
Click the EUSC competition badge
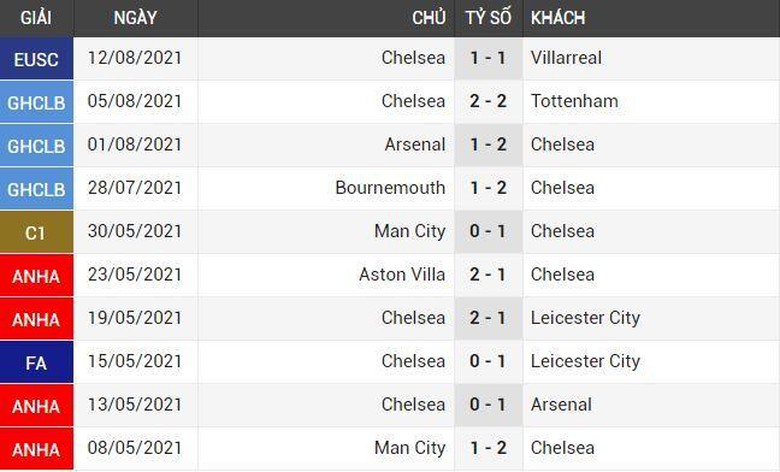click(x=36, y=59)
